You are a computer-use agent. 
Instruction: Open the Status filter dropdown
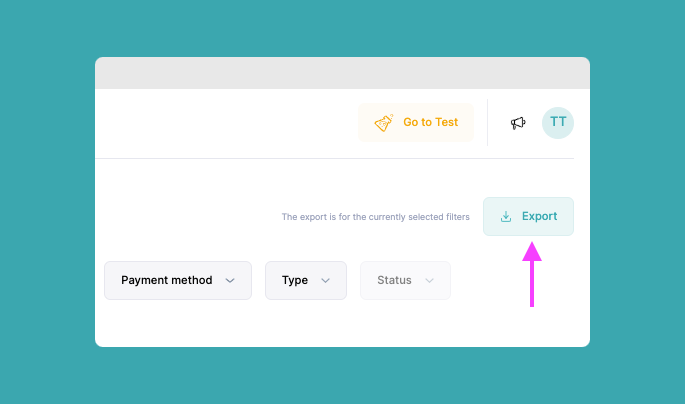tap(405, 280)
